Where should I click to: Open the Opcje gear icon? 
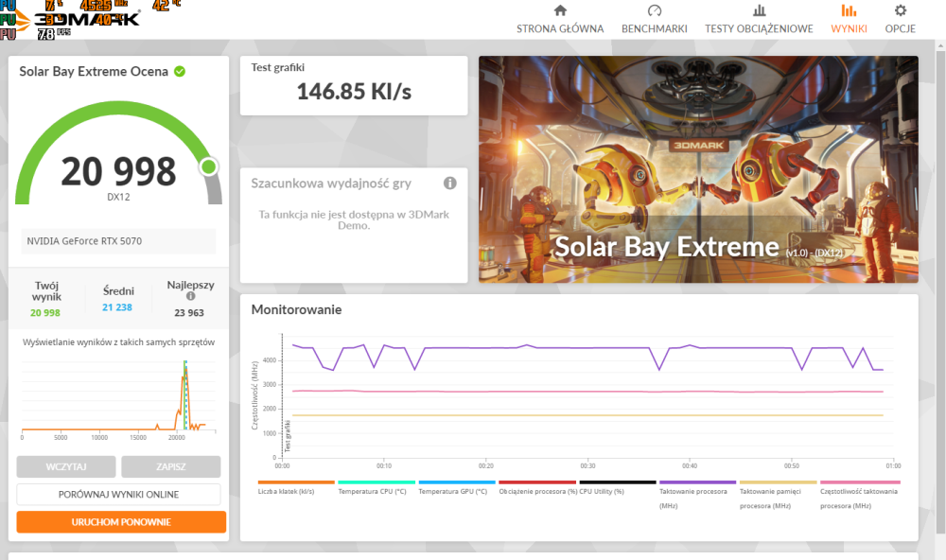[900, 11]
